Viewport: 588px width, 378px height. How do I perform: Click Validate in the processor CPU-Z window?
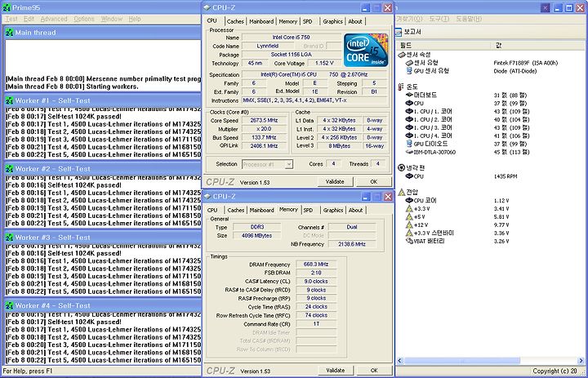click(335, 181)
